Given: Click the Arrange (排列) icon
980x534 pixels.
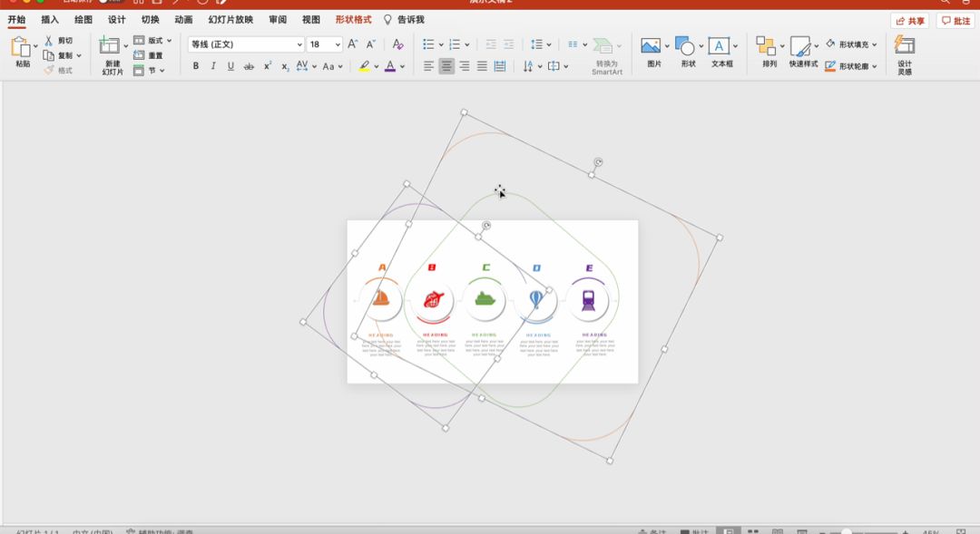Looking at the screenshot, I should (x=766, y=45).
